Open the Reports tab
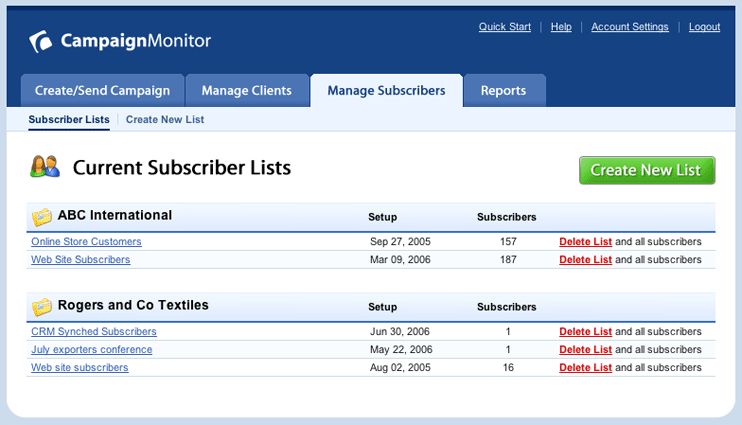This screenshot has width=742, height=425. [x=504, y=90]
